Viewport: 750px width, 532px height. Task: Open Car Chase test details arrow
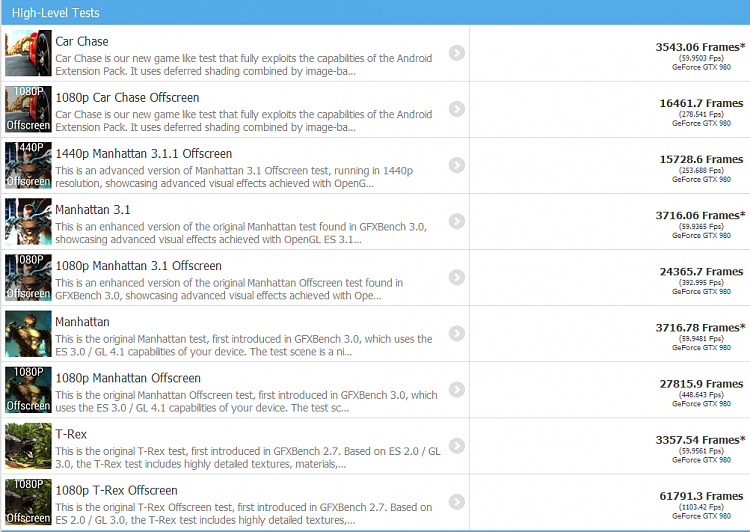click(457, 53)
